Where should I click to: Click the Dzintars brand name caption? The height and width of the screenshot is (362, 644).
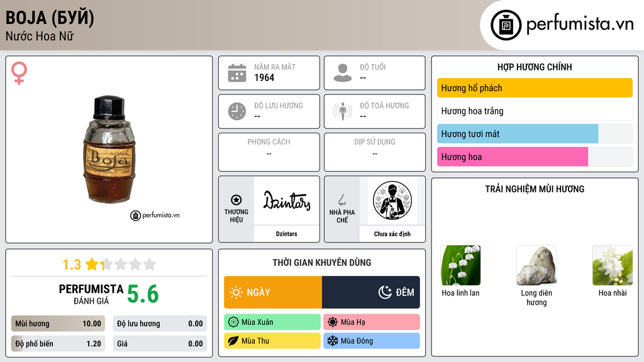pyautogui.click(x=286, y=234)
